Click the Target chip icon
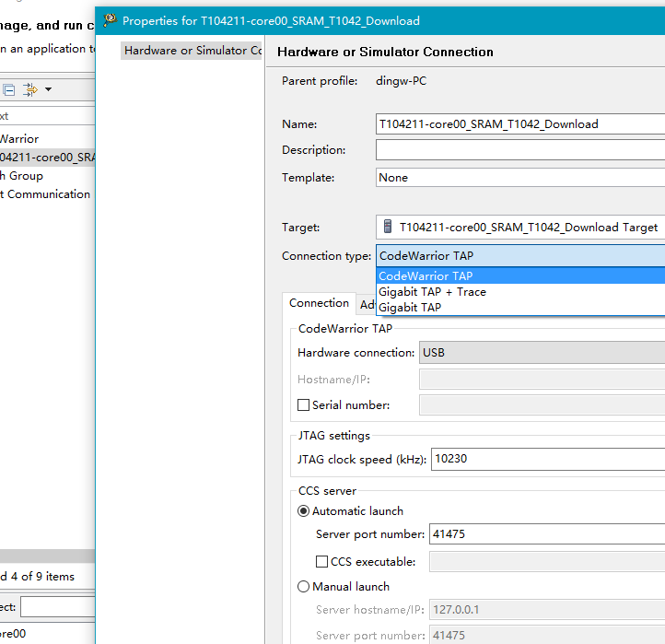The width and height of the screenshot is (665, 644). pyautogui.click(x=388, y=227)
